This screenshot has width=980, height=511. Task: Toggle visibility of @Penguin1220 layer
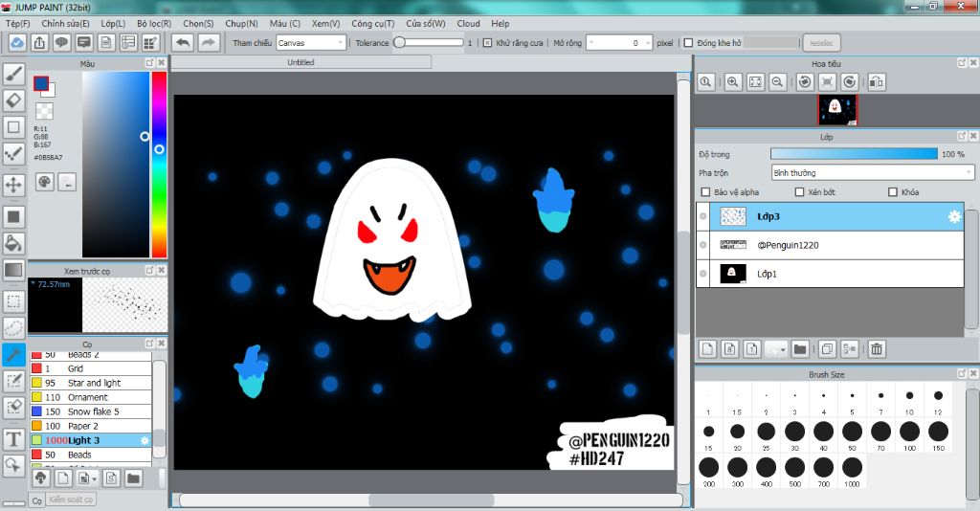(x=703, y=245)
